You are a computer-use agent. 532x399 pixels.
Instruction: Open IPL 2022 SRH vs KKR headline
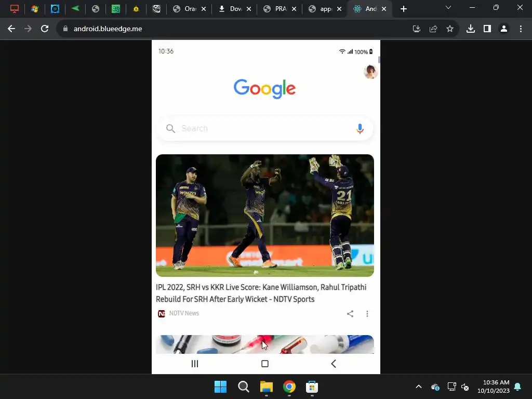point(261,293)
